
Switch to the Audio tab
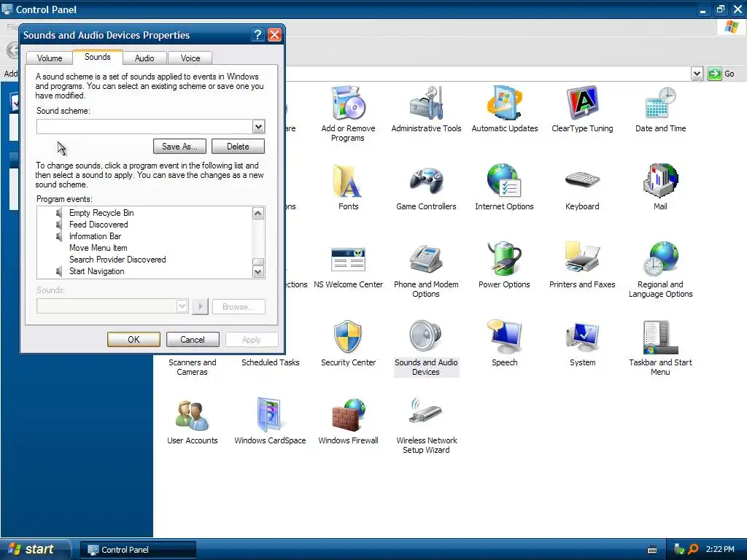coord(144,58)
